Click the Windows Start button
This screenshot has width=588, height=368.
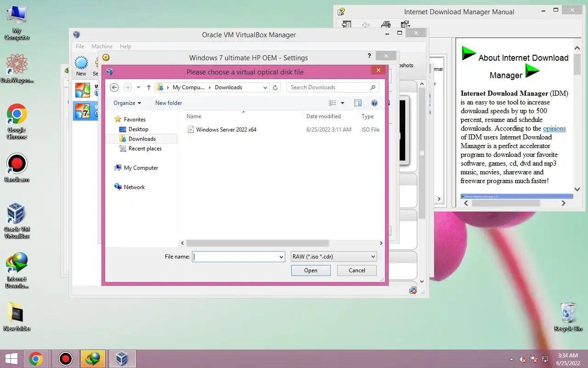point(11,359)
